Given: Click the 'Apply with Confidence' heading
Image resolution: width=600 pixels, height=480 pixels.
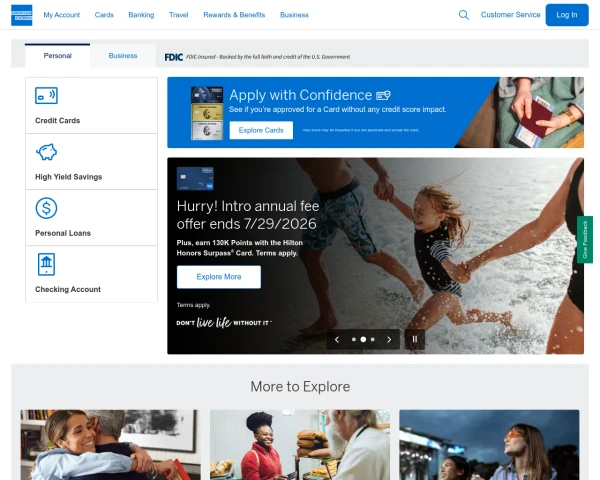Looking at the screenshot, I should tap(300, 95).
